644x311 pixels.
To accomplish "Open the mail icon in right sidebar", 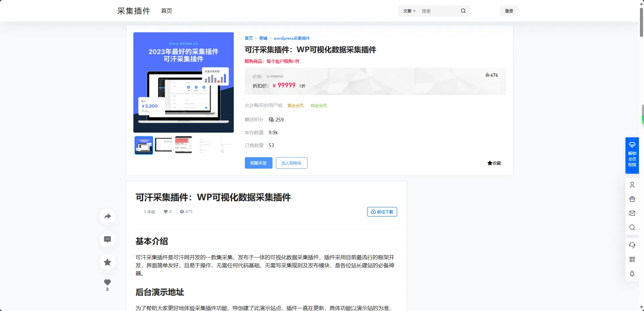I will 632,213.
